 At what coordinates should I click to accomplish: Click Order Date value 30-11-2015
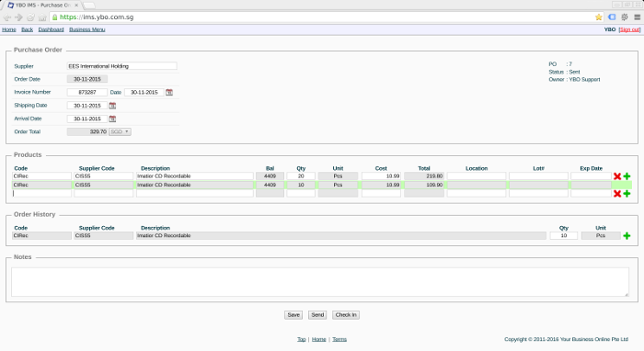pyautogui.click(x=87, y=79)
